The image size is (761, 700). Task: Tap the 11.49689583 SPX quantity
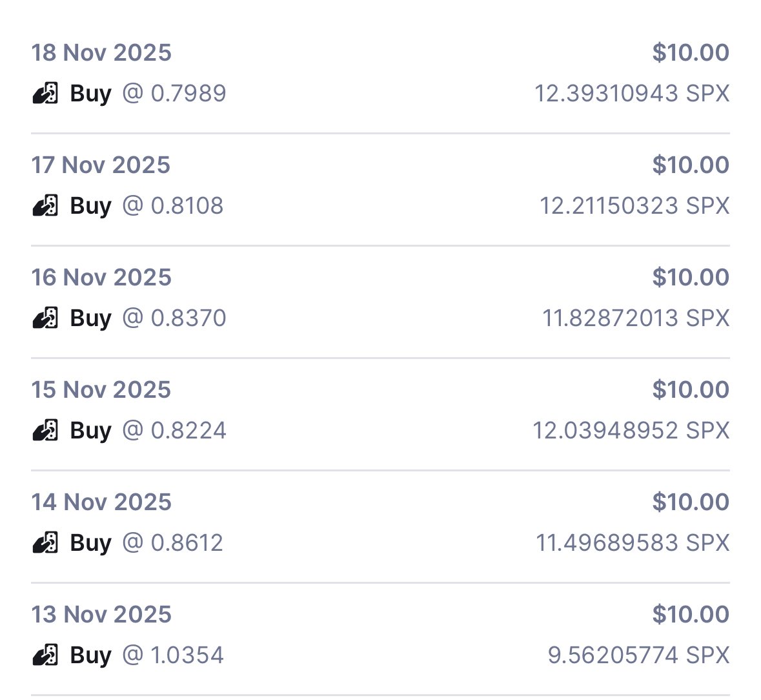coord(633,543)
